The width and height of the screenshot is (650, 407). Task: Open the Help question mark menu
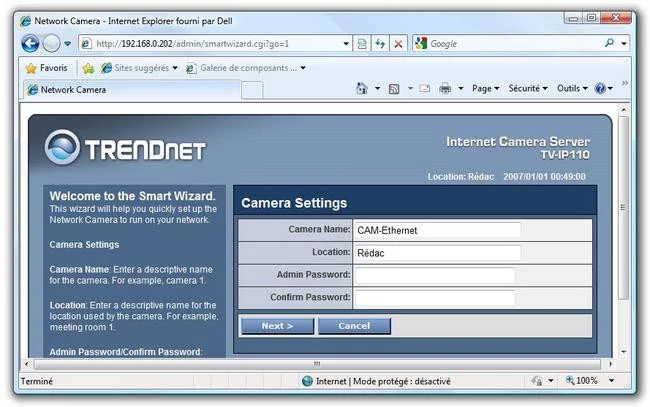pyautogui.click(x=603, y=88)
